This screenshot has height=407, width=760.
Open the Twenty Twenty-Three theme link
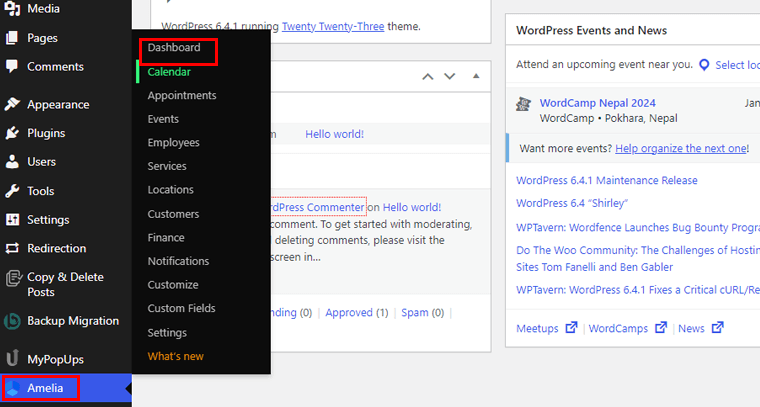[x=333, y=26]
